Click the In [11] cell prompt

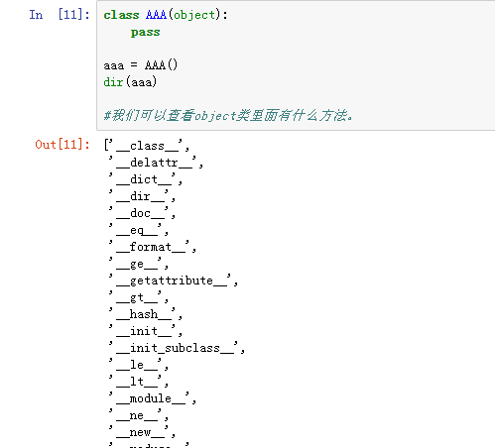(60, 15)
